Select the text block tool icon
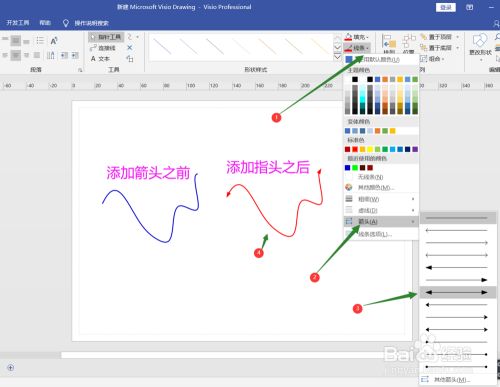Image resolution: width=500 pixels, height=387 pixels. [130, 59]
